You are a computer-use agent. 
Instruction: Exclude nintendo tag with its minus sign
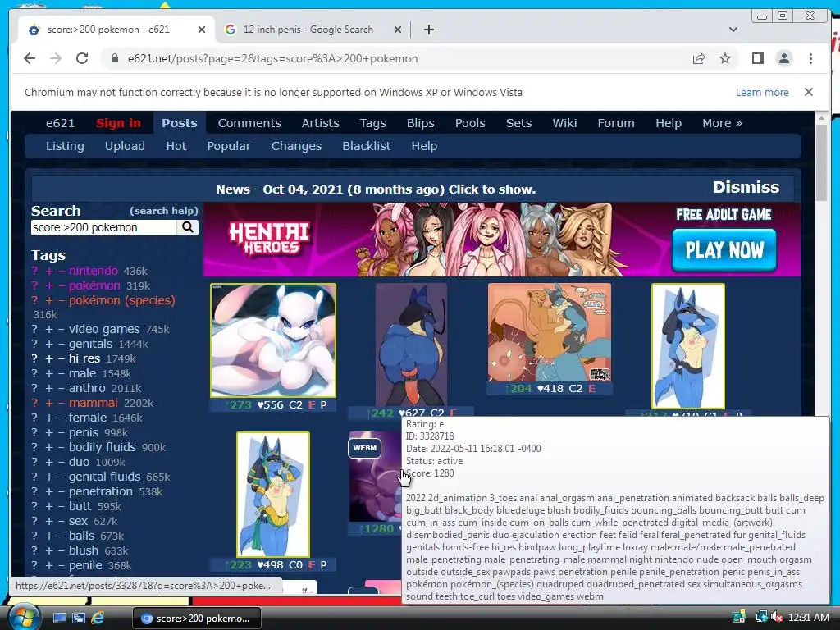(x=61, y=271)
